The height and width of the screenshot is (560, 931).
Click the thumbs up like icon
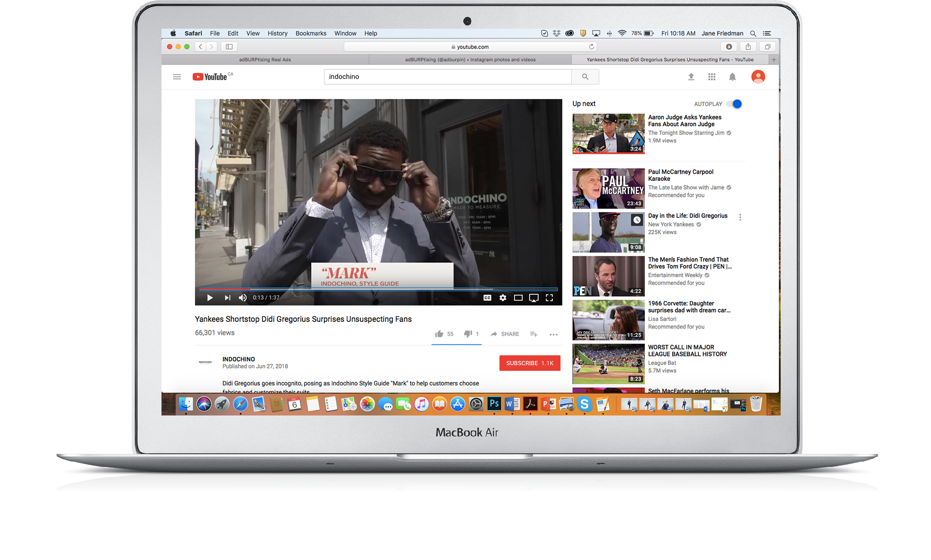[439, 334]
